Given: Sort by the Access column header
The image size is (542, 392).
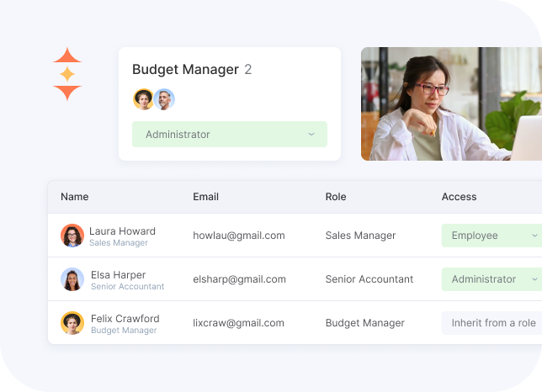Looking at the screenshot, I should pos(459,197).
